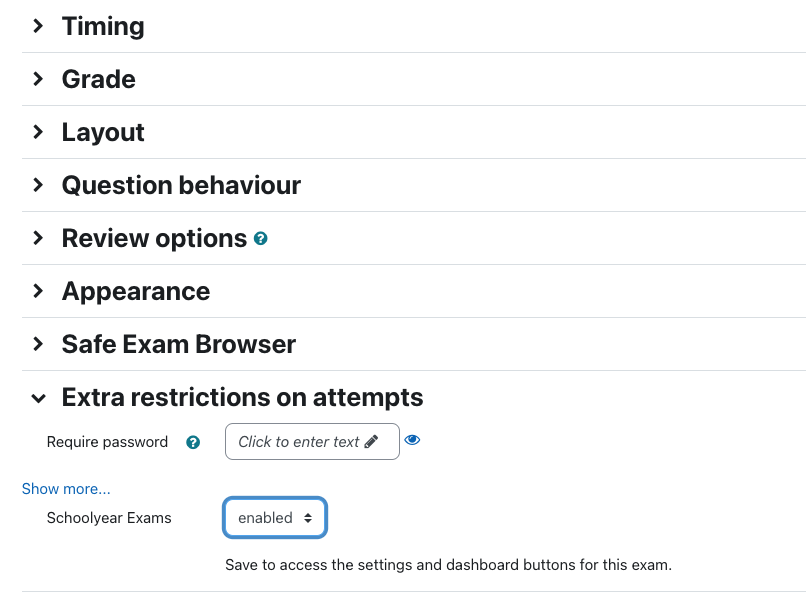Open the Schoolyear Exams enabled dropdown

point(275,517)
